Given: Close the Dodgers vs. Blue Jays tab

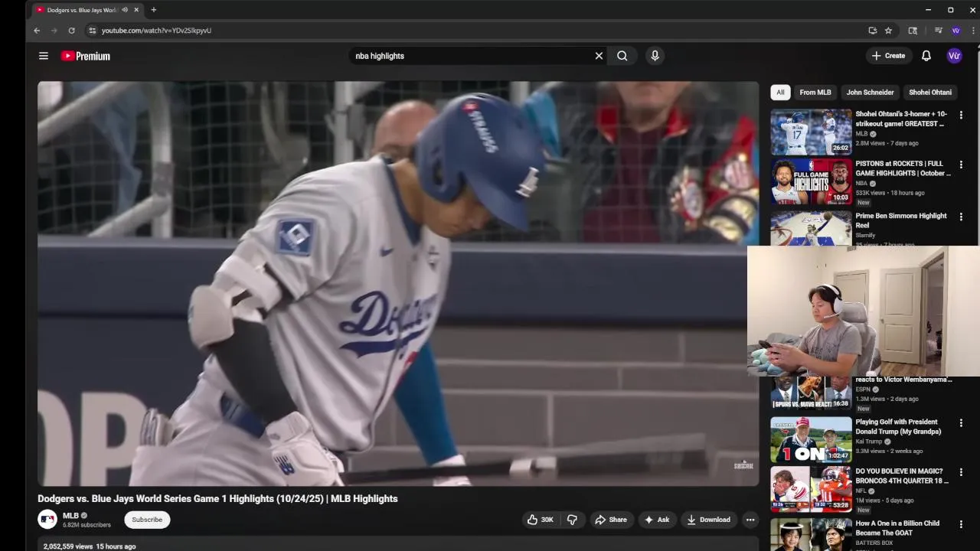Looking at the screenshot, I should click(137, 10).
